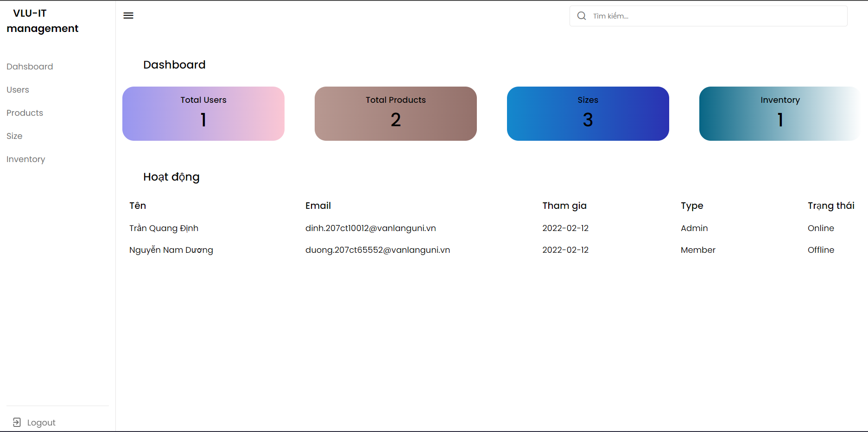Select Products in the sidebar
868x432 pixels.
(x=25, y=113)
